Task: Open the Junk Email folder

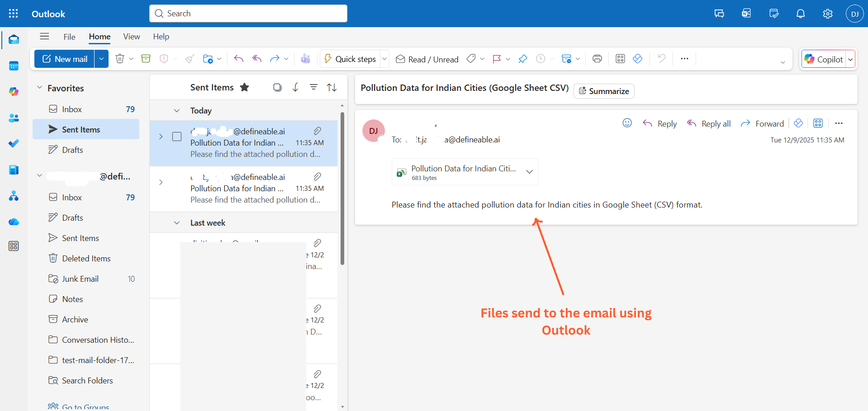Action: click(86, 279)
